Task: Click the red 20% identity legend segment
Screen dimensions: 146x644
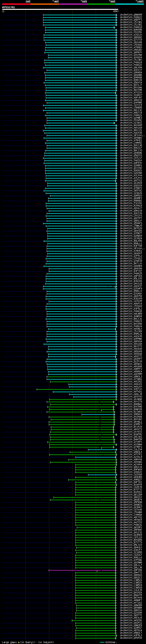Action: [x=16, y=4]
